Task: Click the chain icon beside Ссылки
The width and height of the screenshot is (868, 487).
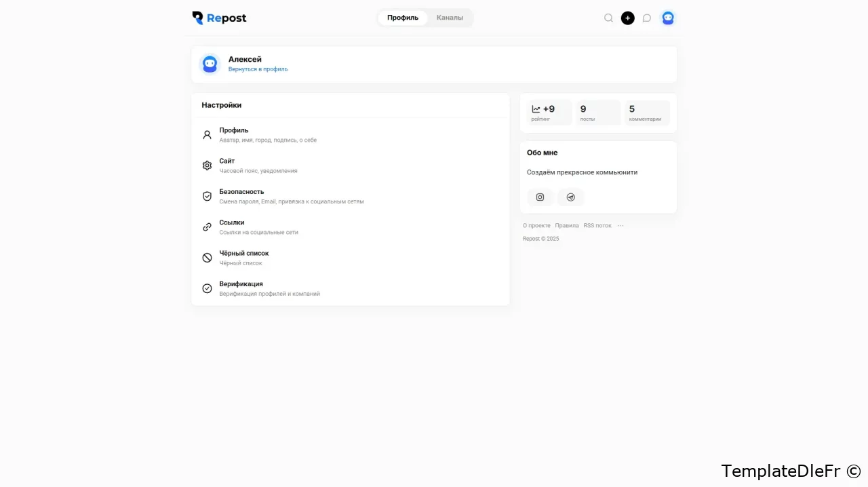Action: [x=207, y=227]
